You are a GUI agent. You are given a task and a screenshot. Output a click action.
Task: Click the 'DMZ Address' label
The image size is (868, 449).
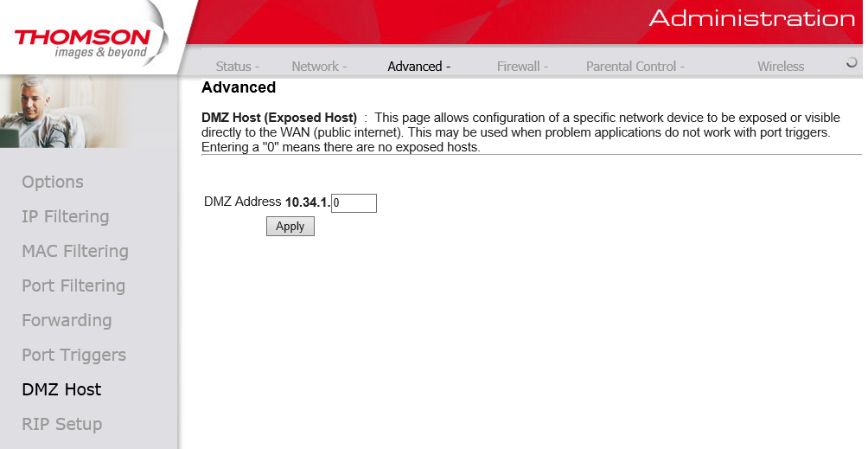242,202
